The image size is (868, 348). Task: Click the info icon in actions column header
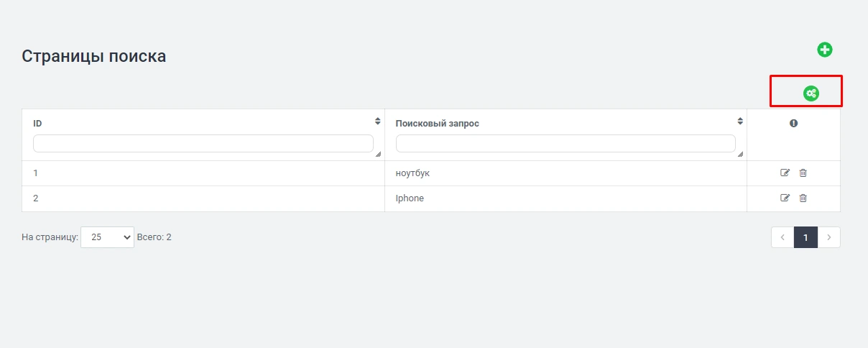[x=793, y=123]
